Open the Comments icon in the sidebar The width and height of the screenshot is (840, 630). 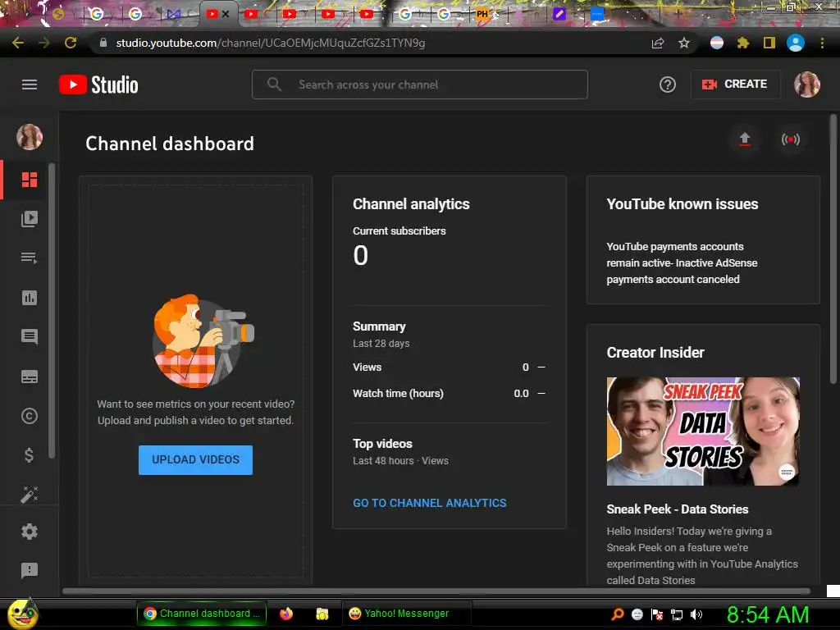click(x=30, y=336)
